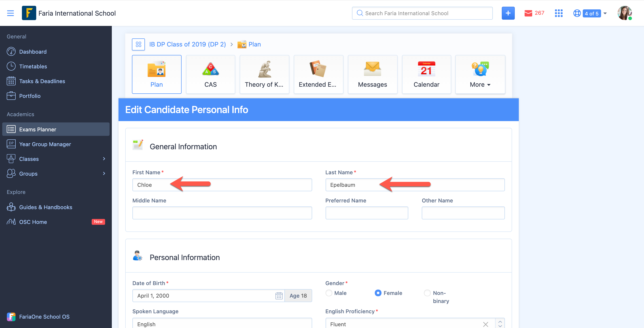Select the Non-binary gender radio button

point(427,293)
